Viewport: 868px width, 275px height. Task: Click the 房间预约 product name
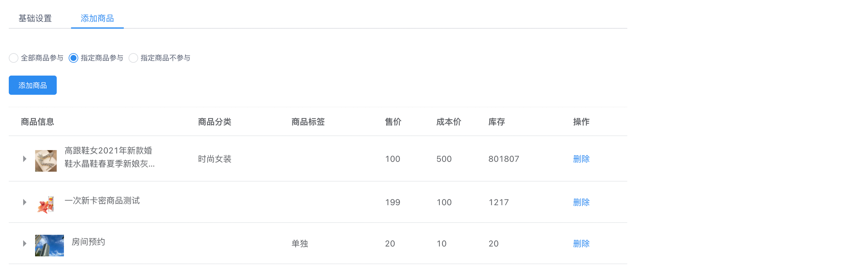click(88, 242)
